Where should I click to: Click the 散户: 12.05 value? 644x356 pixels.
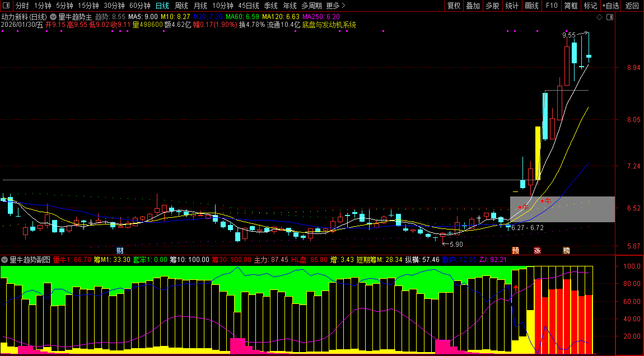tap(459, 260)
